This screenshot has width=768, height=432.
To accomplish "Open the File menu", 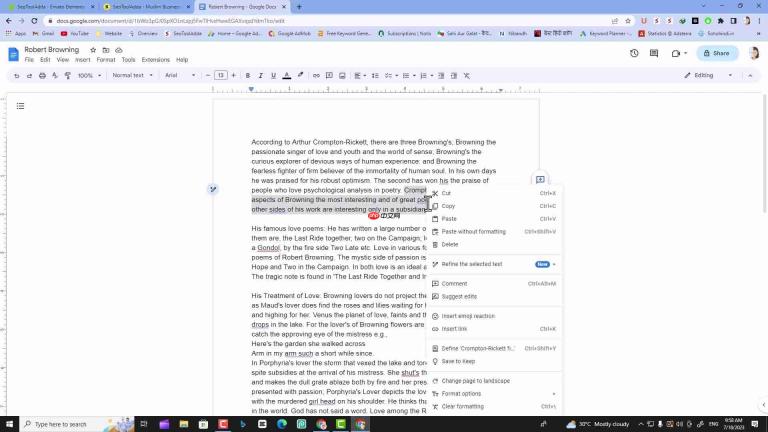I will [29, 60].
